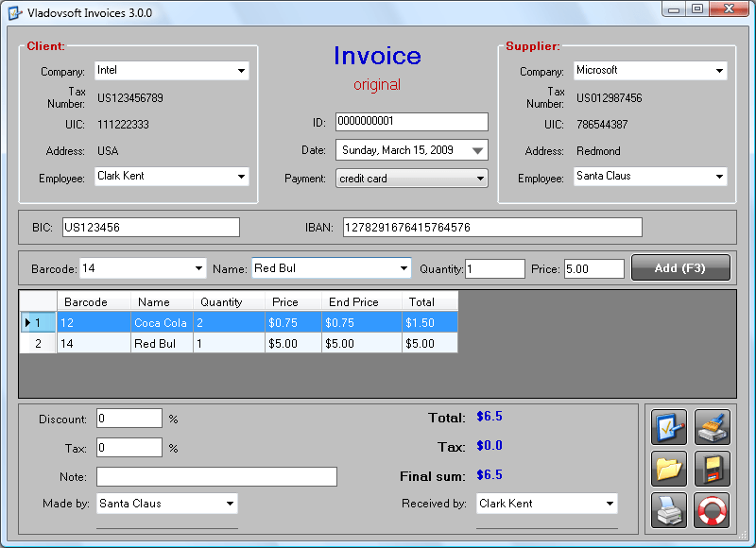Open the invoice Date picker dropdown

pos(479,149)
